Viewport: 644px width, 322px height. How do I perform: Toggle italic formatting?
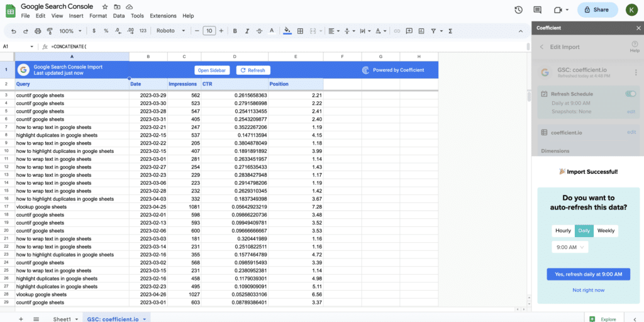[x=247, y=31]
